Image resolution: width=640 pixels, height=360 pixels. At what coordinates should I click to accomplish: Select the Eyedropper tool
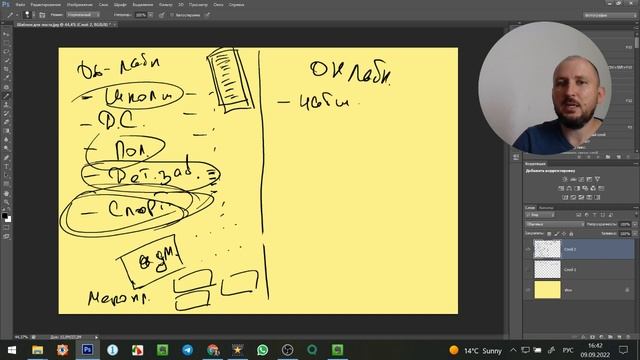click(x=6, y=78)
